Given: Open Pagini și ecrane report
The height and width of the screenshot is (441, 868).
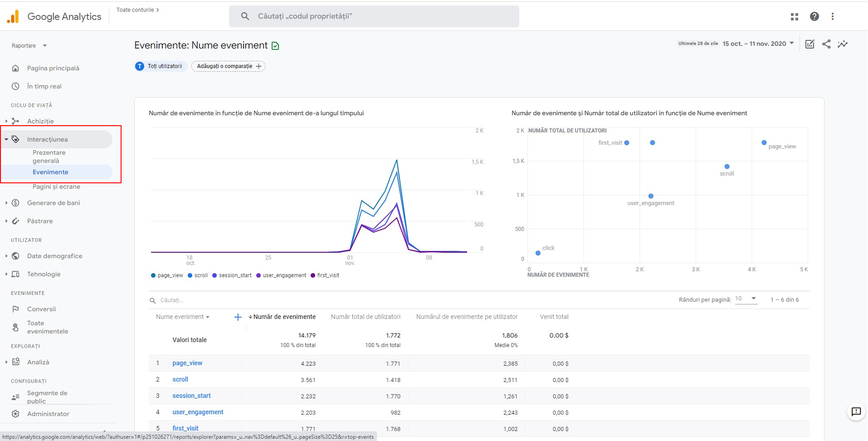Looking at the screenshot, I should [x=56, y=186].
